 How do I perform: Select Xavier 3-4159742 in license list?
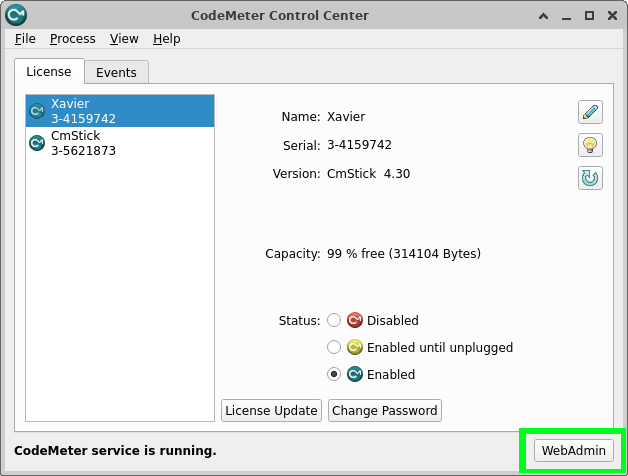tap(120, 111)
